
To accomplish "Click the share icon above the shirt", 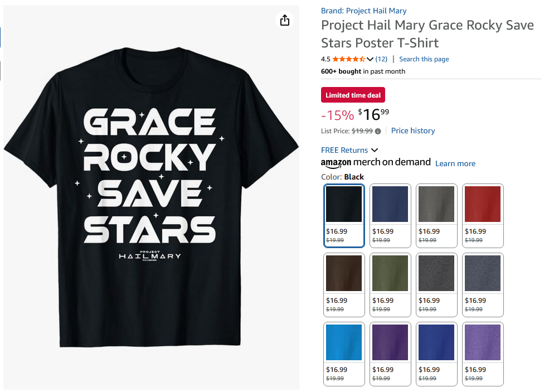I will pos(285,21).
